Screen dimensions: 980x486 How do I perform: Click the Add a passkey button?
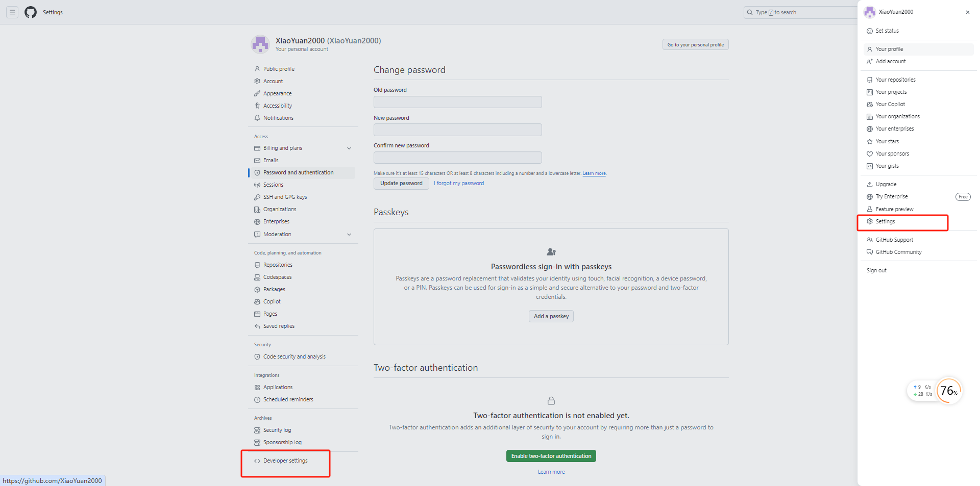(x=551, y=316)
